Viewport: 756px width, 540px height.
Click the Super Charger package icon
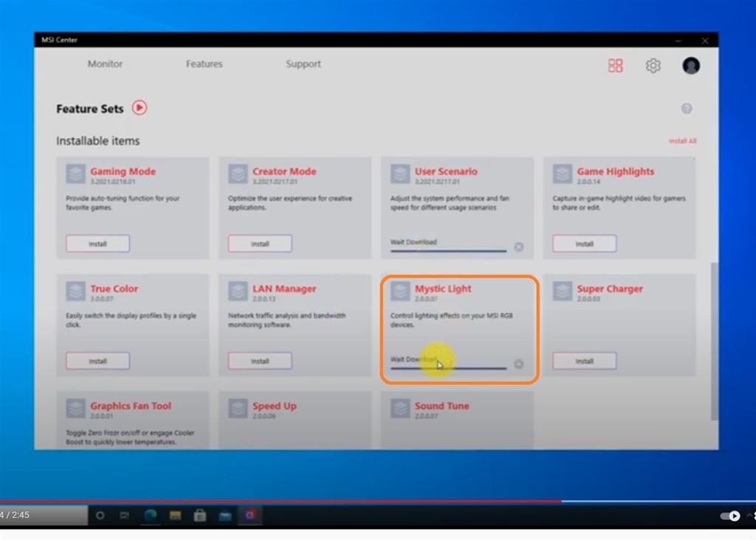(x=562, y=291)
